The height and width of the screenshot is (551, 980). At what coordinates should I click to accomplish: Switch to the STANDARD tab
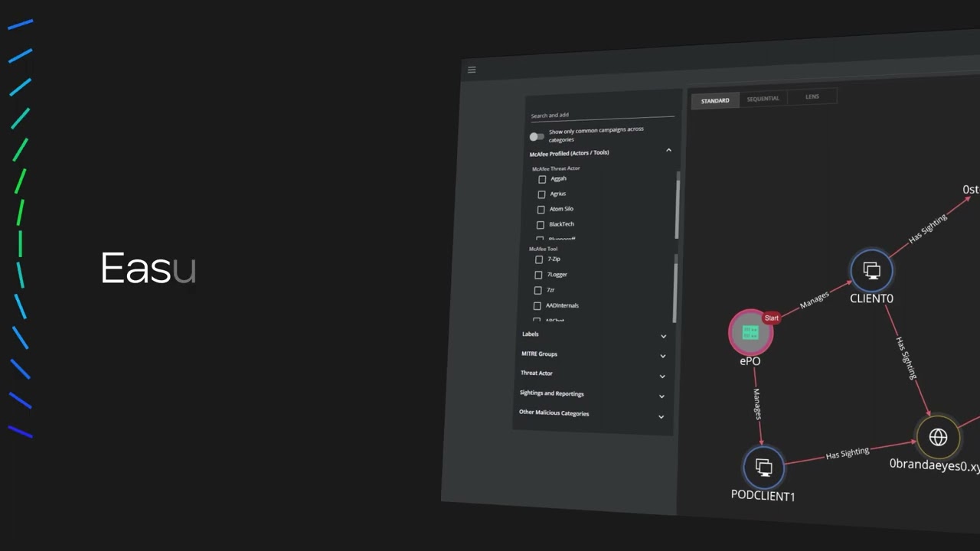tap(715, 100)
